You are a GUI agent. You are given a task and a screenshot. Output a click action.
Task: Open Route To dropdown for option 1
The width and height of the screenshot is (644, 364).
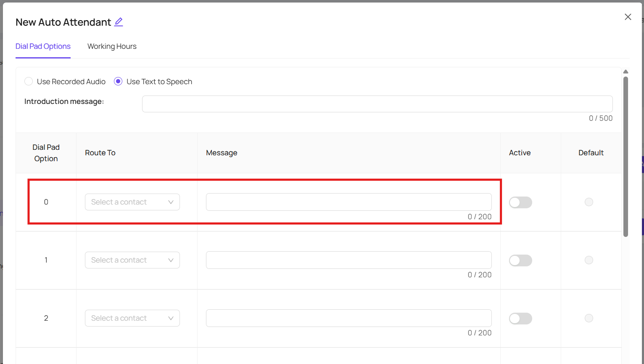(132, 260)
